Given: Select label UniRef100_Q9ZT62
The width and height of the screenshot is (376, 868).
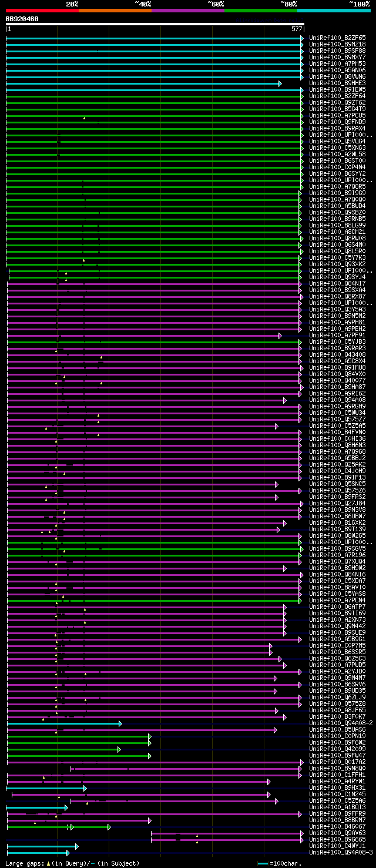Looking at the screenshot, I should [337, 103].
